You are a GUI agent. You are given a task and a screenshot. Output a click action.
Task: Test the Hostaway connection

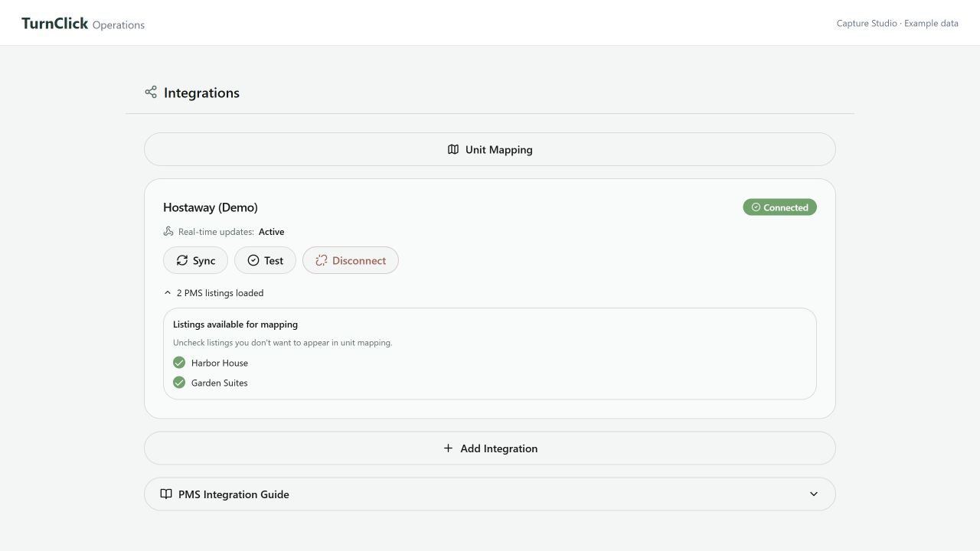[x=265, y=260]
